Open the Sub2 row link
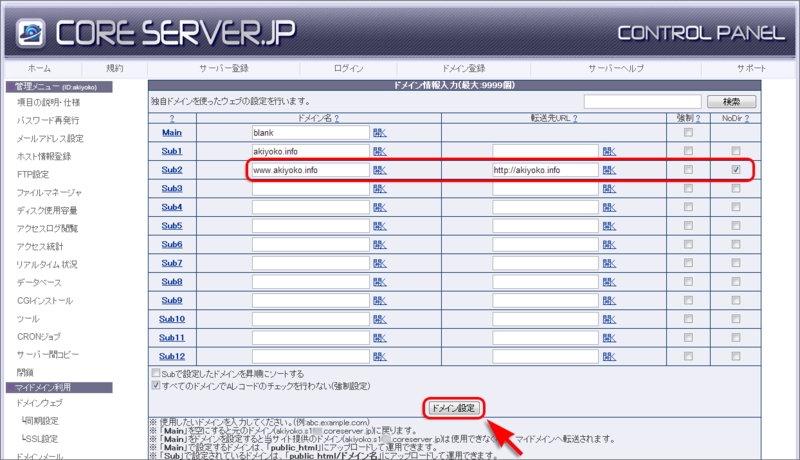Screen dimensions: 800x460 tap(172, 170)
